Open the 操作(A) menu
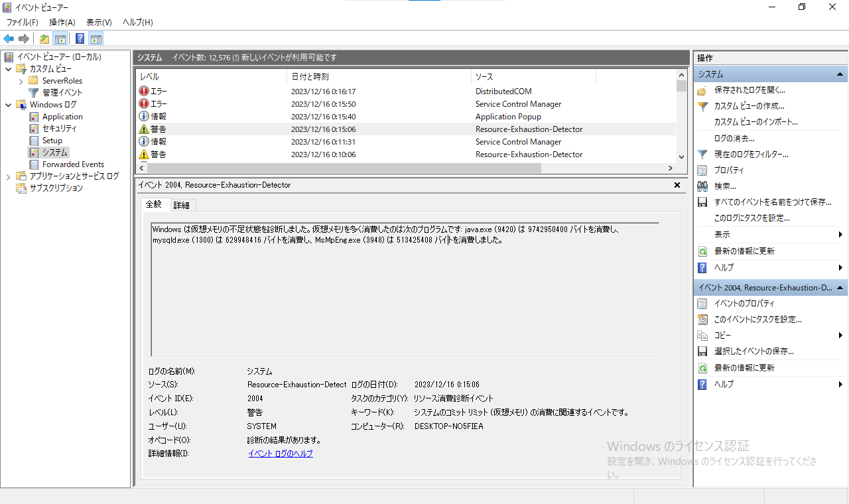This screenshot has width=849, height=504. pyautogui.click(x=62, y=23)
